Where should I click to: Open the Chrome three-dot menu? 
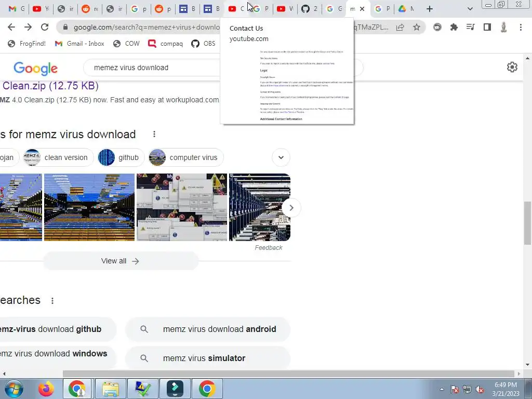tap(521, 27)
